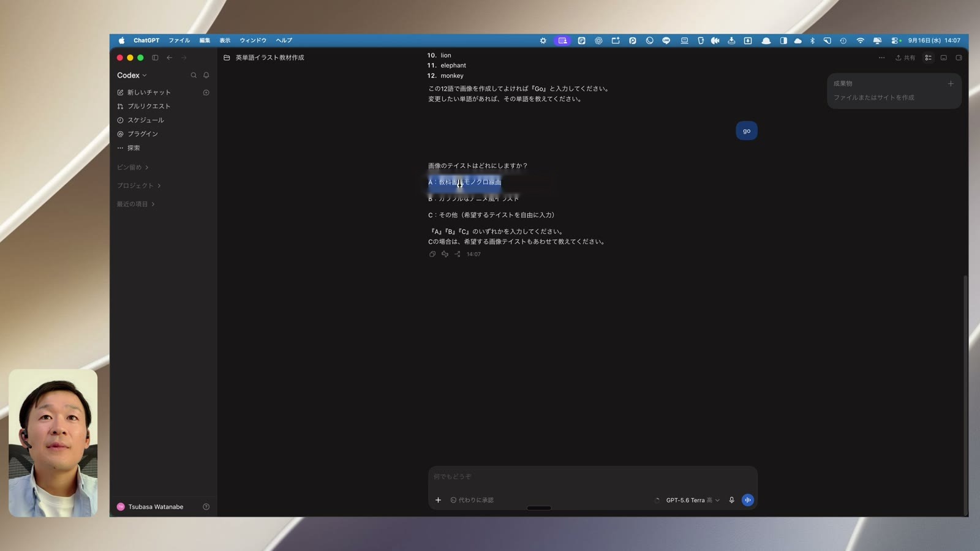Screen dimensions: 980x551
Task: Open Bluetooth status in menu bar
Action: (x=812, y=40)
